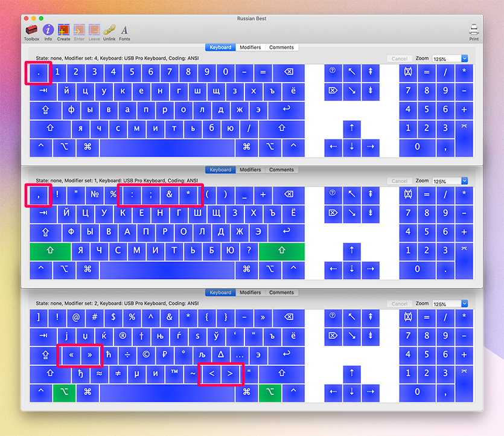Click the Return key in modifier set 4 pane
Viewport: 504px width, 436px height.
(x=286, y=111)
